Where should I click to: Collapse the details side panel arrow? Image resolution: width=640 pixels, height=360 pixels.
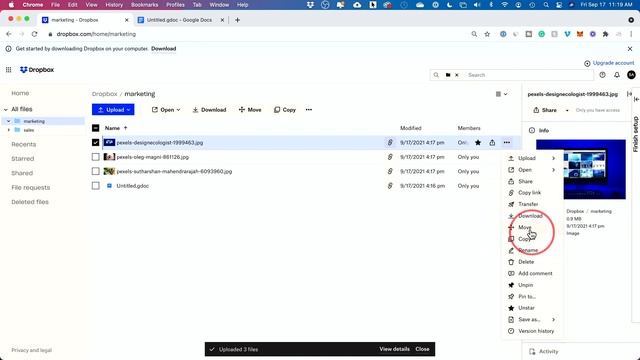(629, 94)
